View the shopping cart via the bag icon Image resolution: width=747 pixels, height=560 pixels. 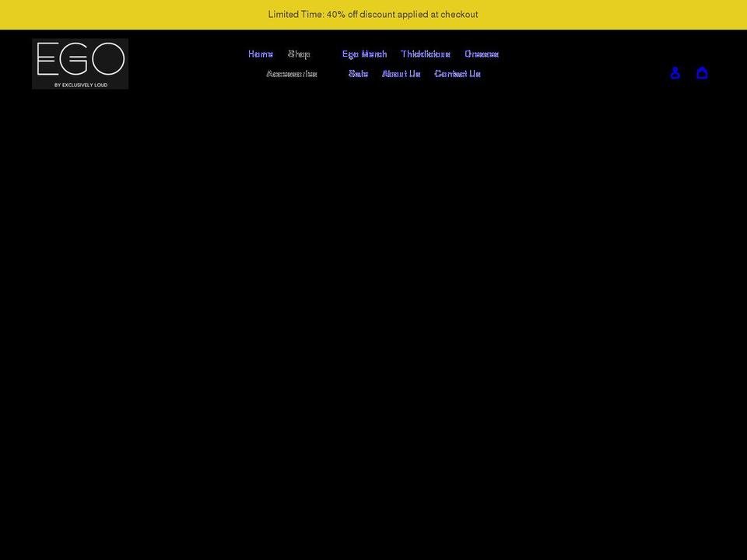click(x=703, y=72)
